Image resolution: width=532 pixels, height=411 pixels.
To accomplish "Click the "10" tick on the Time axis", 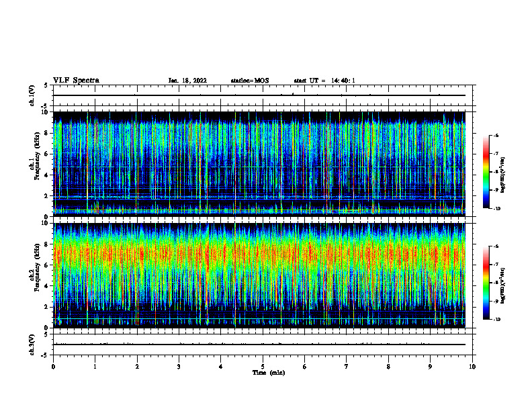I will [472, 367].
